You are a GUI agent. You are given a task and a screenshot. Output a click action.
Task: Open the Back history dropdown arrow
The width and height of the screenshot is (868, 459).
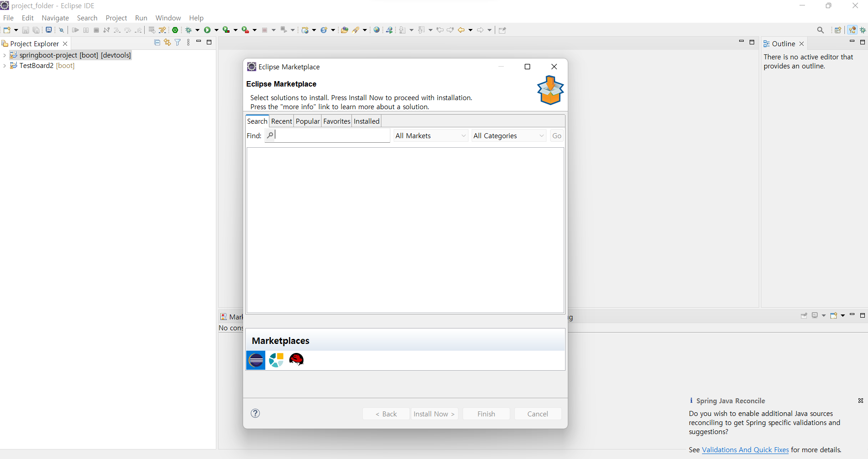470,30
